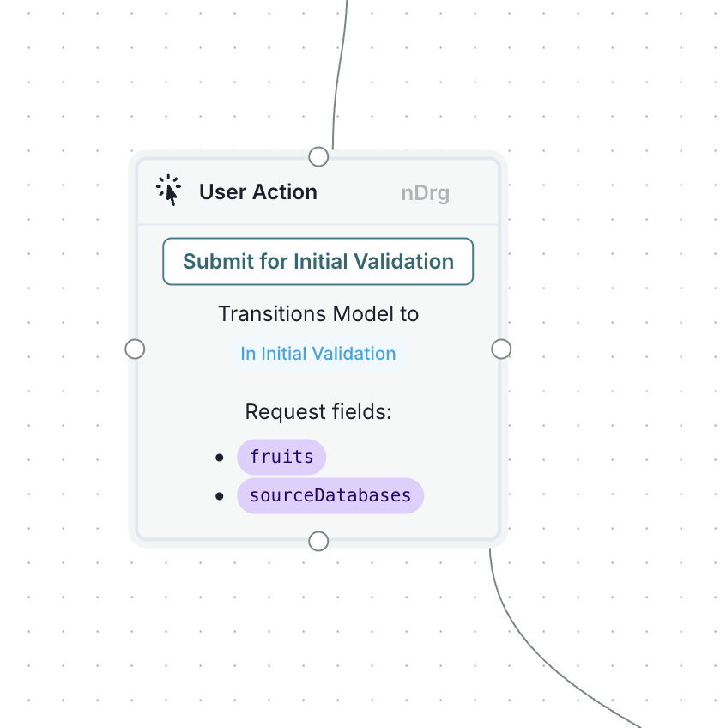This screenshot has height=728, width=726.
Task: Click the nDrg node identifier label
Action: click(425, 192)
